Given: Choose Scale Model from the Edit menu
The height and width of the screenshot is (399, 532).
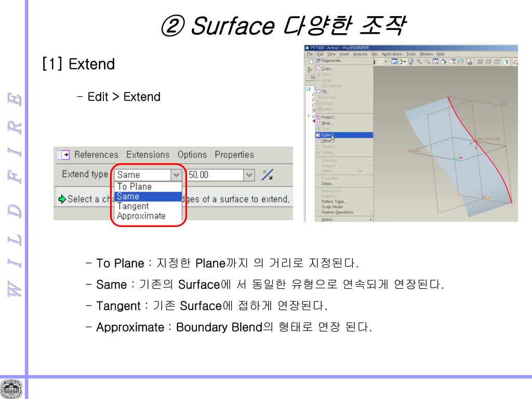Looking at the screenshot, I should (x=344, y=207).
